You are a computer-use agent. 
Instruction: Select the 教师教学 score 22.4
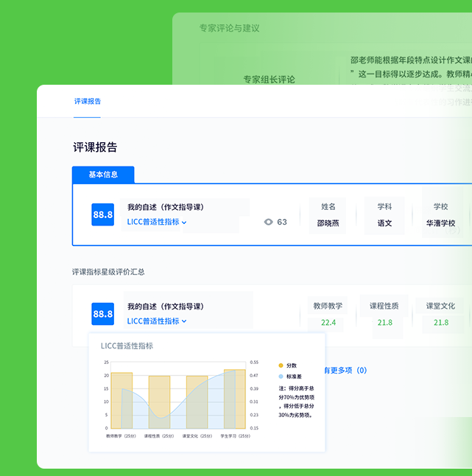coord(328,323)
